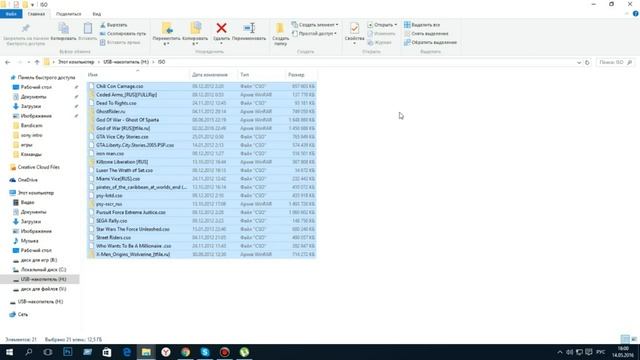The width and height of the screenshot is (640, 360).
Task: Click Pin to Quick access icon
Action: click(x=25, y=28)
